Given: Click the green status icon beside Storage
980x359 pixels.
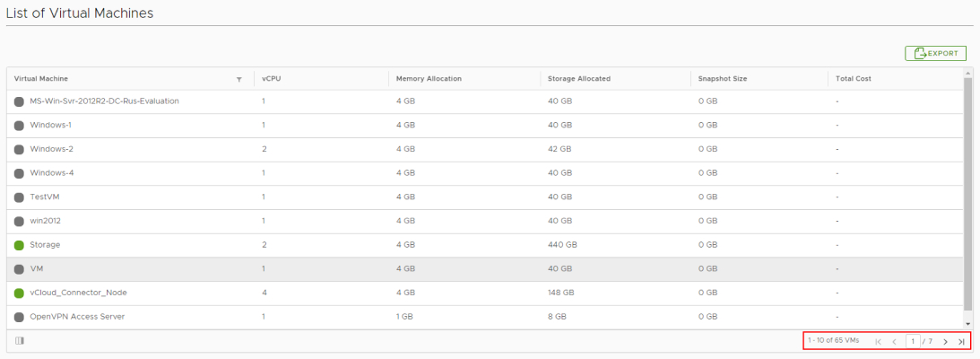Looking at the screenshot, I should (19, 245).
